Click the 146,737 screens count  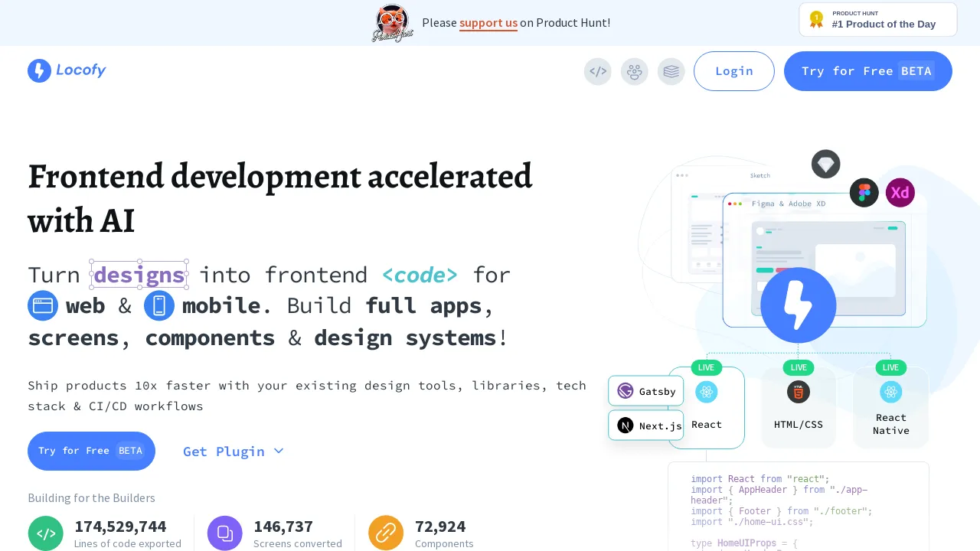click(x=283, y=527)
